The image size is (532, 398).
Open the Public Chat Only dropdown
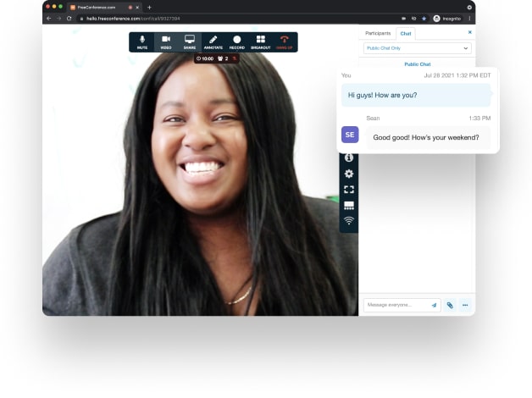click(417, 48)
